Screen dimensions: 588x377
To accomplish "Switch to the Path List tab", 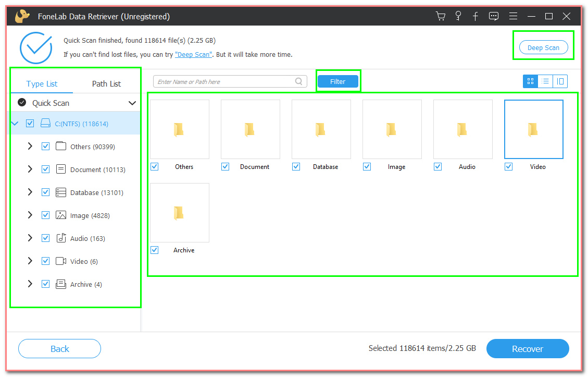I will tap(106, 84).
